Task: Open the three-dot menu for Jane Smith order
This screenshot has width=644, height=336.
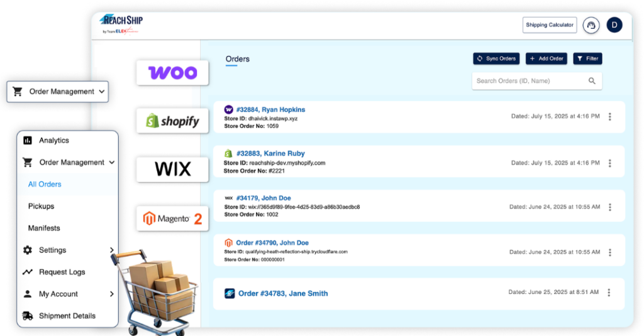Action: (609, 293)
